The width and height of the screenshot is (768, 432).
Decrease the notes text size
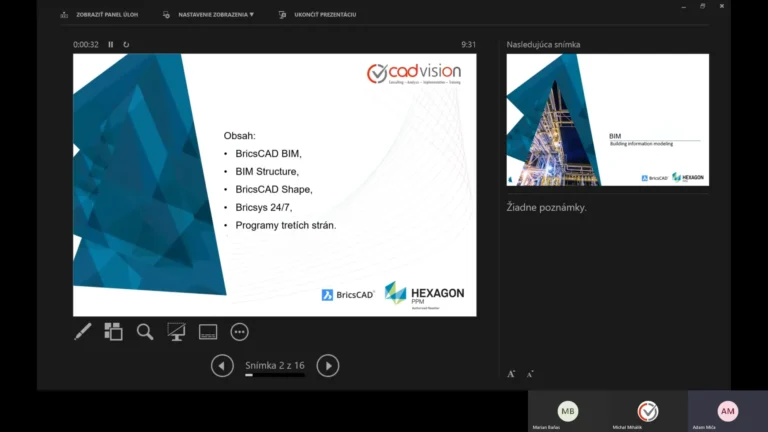[529, 374]
